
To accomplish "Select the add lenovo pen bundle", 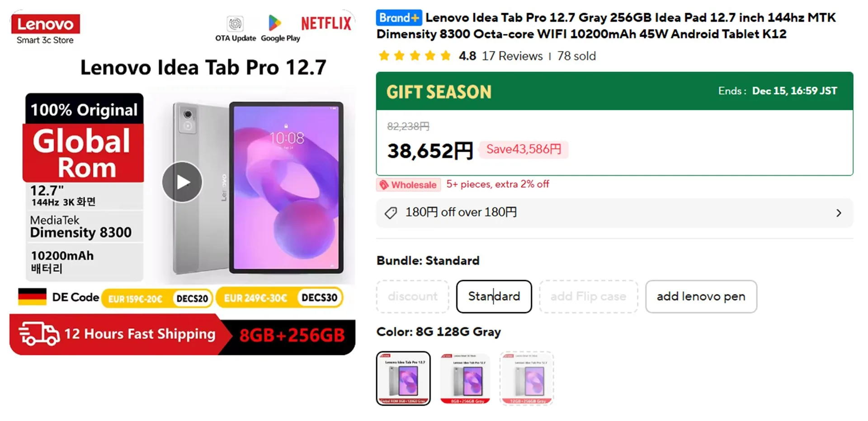I will [701, 296].
